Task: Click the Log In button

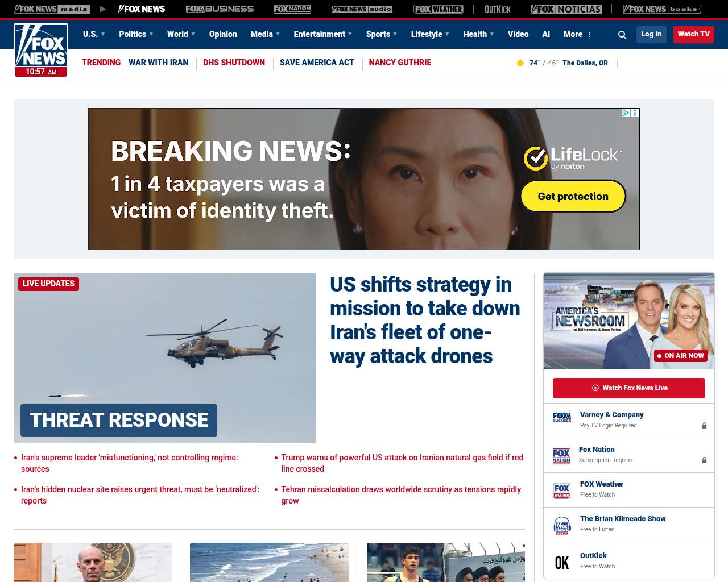Action: tap(651, 34)
